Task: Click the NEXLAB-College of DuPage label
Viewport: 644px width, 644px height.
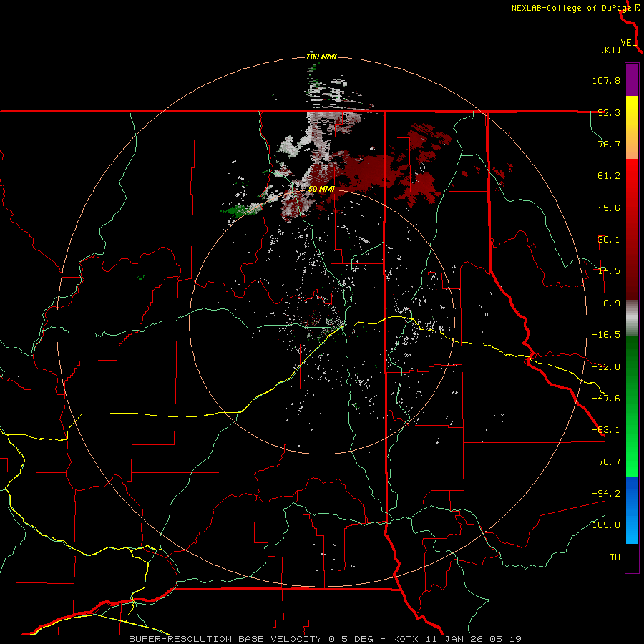Action: (572, 8)
